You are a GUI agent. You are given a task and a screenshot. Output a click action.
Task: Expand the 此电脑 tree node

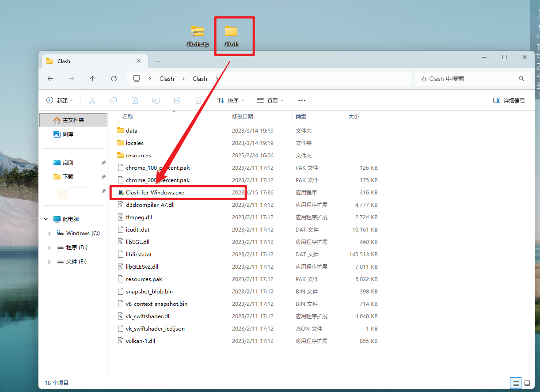[46, 219]
